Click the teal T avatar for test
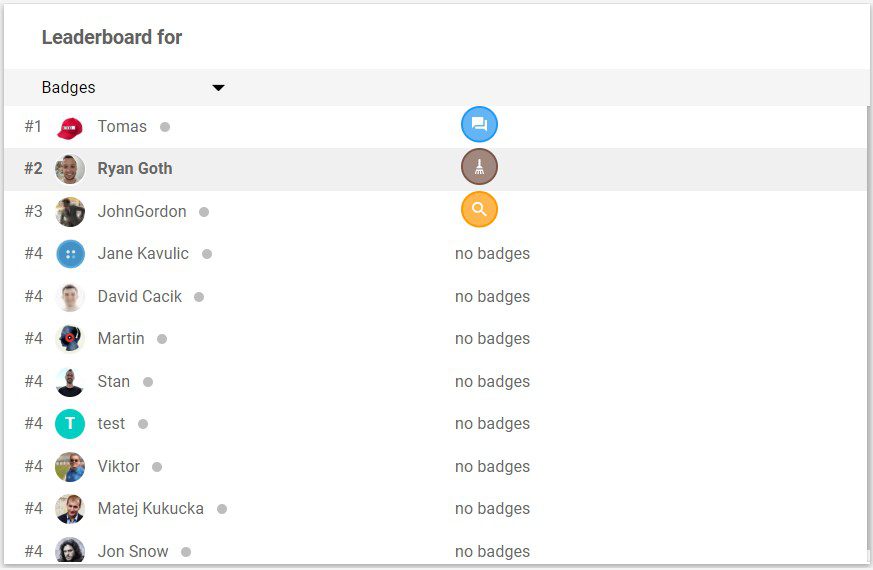Screen dimensions: 873x570 click(70, 424)
